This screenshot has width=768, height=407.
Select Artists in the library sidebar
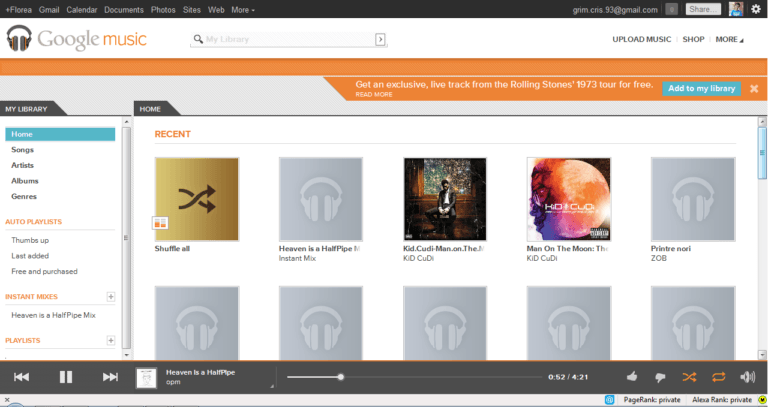tap(23, 166)
